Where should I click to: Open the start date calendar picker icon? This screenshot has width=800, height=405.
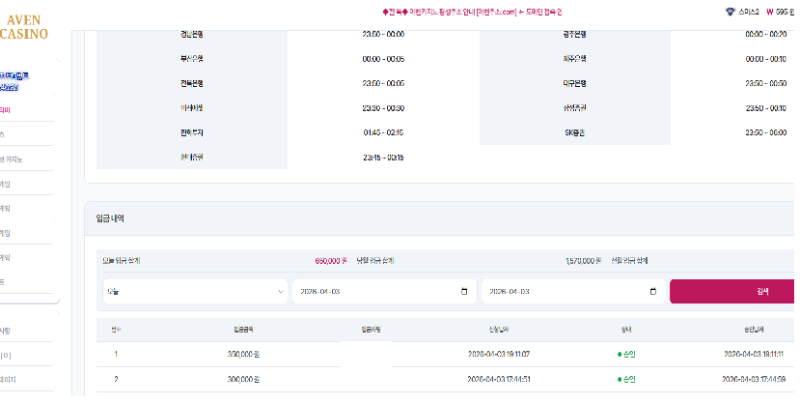(x=464, y=292)
